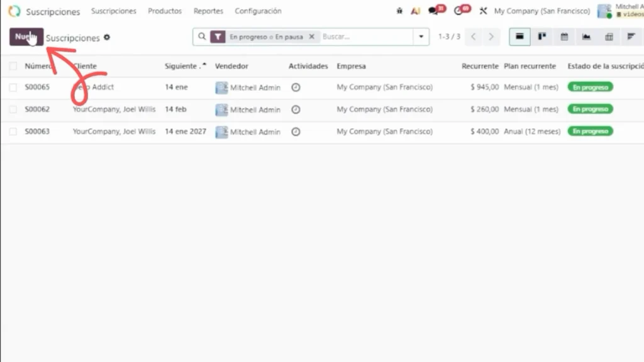Click activity clock for subscription S00065
The image size is (644, 362).
[x=296, y=87]
